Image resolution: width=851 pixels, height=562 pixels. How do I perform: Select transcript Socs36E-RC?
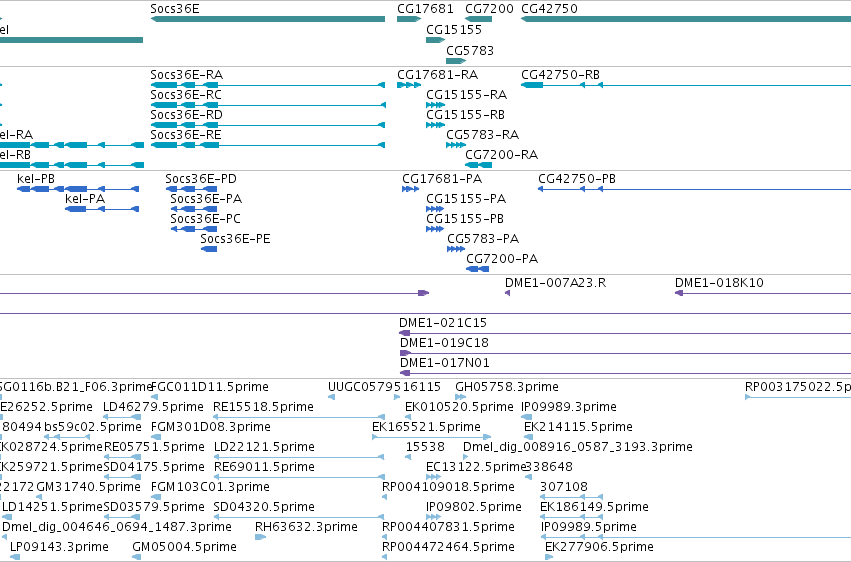point(268,105)
